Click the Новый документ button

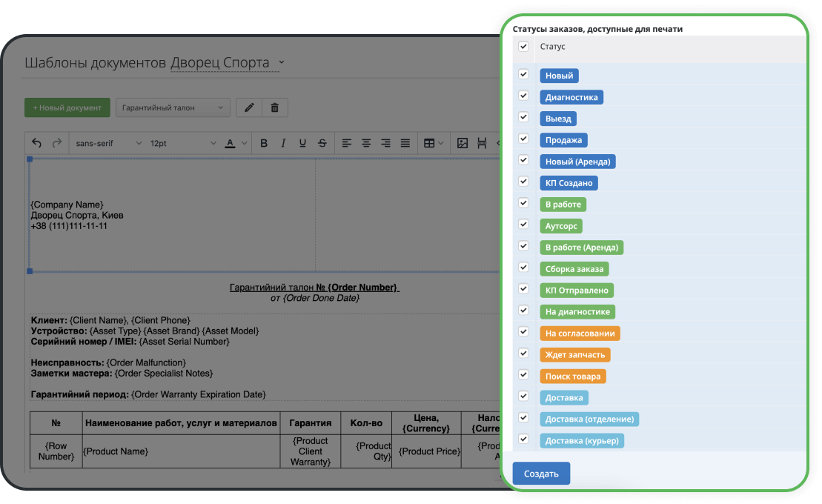coord(67,107)
